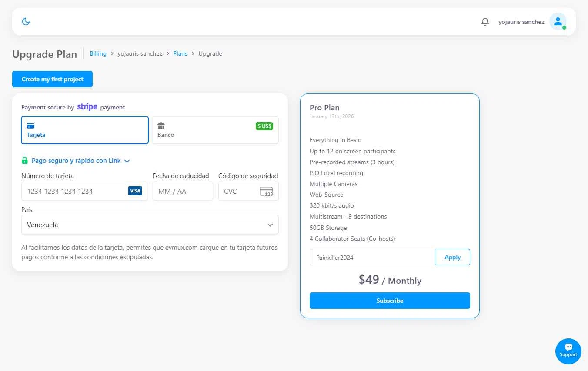
Task: Click the yojauris sanchez username in header
Action: 521,22
